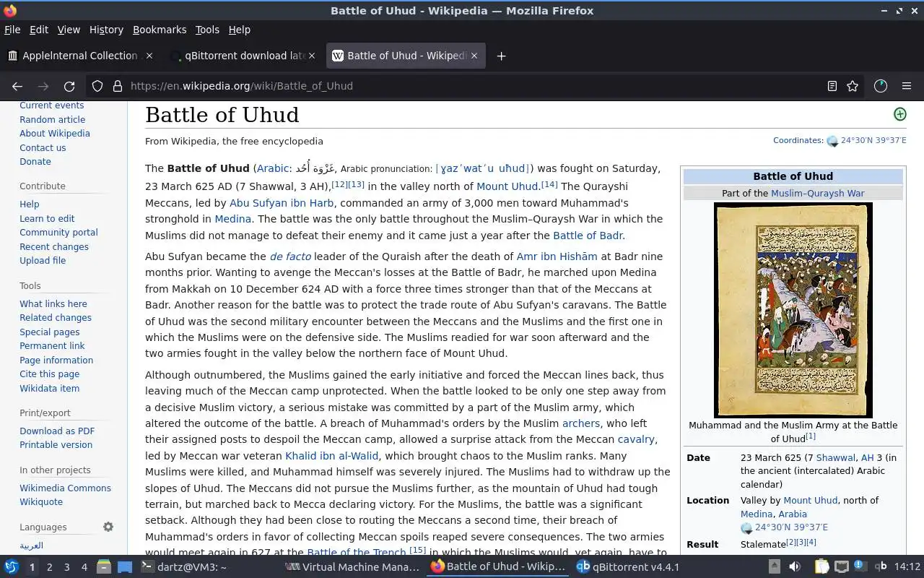Switch to workspace 2
Image resolution: width=924 pixels, height=578 pixels.
point(49,567)
